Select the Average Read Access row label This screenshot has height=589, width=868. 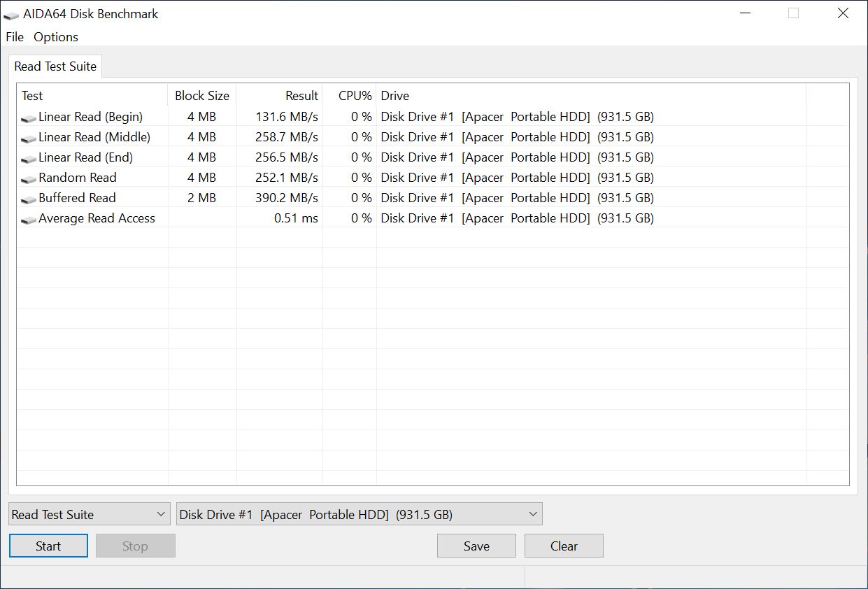point(97,218)
